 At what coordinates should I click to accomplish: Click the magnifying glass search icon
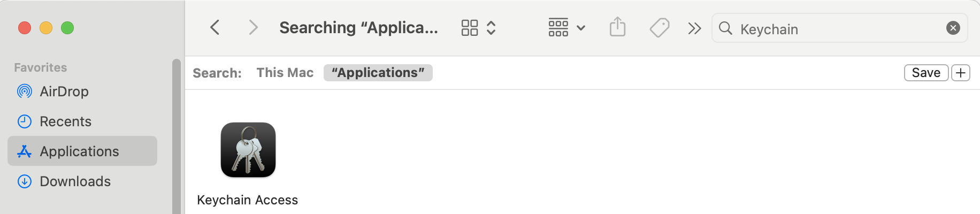tap(725, 28)
